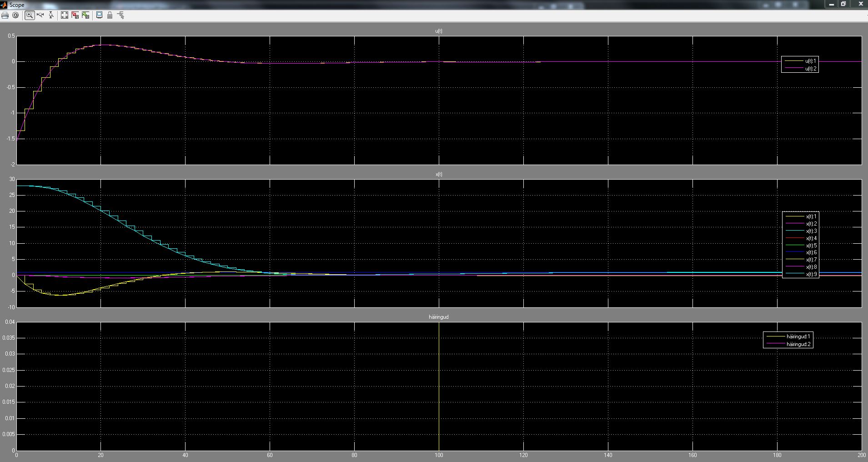The height and width of the screenshot is (462, 868).
Task: Click the 0.035 y-axis tick label
Action: point(8,338)
